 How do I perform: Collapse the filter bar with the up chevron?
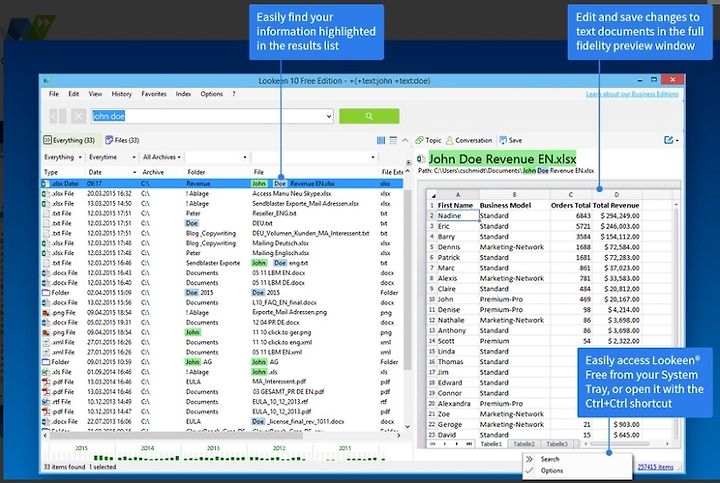point(405,140)
